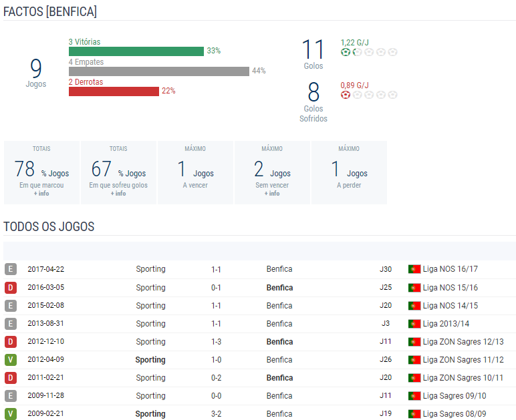Click J25 round label

386,287
